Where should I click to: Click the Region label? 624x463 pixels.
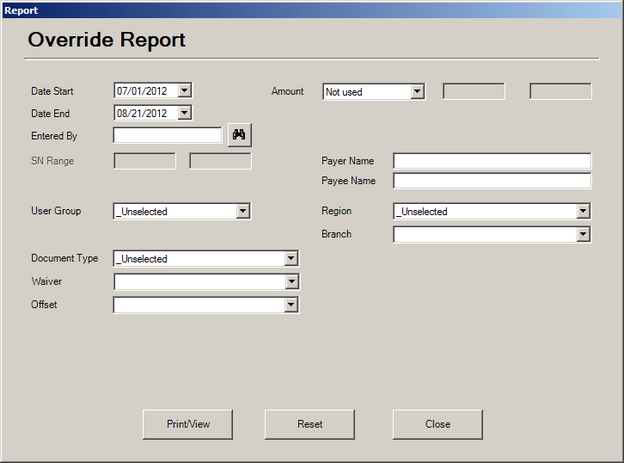pyautogui.click(x=336, y=211)
